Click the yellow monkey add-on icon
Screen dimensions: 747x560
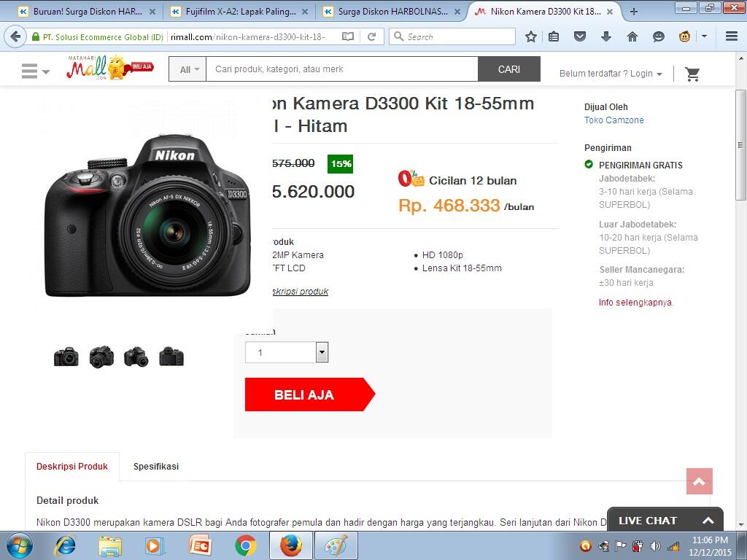pos(684,36)
